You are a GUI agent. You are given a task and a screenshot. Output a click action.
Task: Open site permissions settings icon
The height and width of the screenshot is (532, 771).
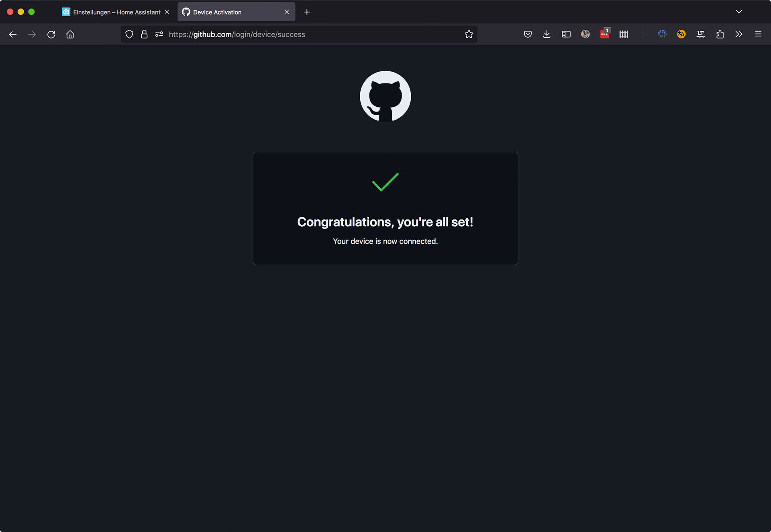pos(159,35)
